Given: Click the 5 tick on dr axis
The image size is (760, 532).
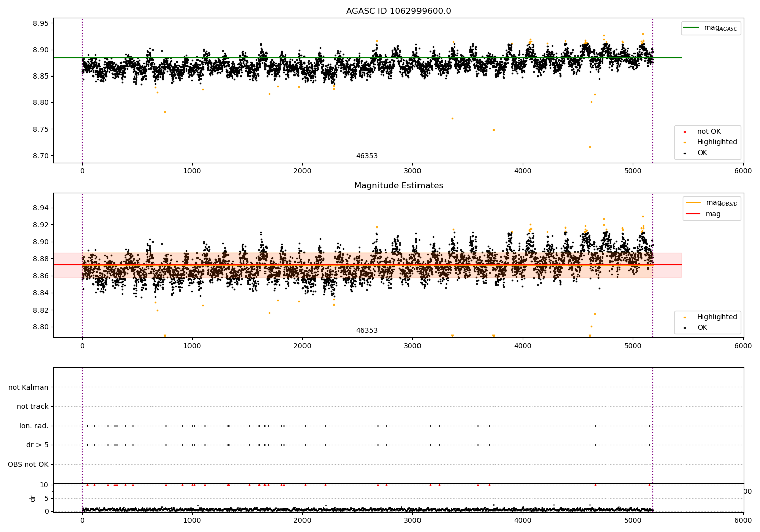Looking at the screenshot, I should coord(47,498).
